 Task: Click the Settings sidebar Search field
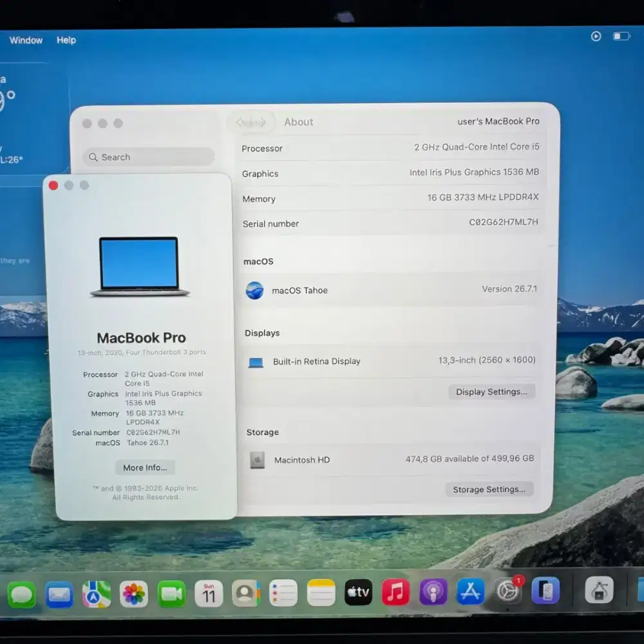pos(149,157)
